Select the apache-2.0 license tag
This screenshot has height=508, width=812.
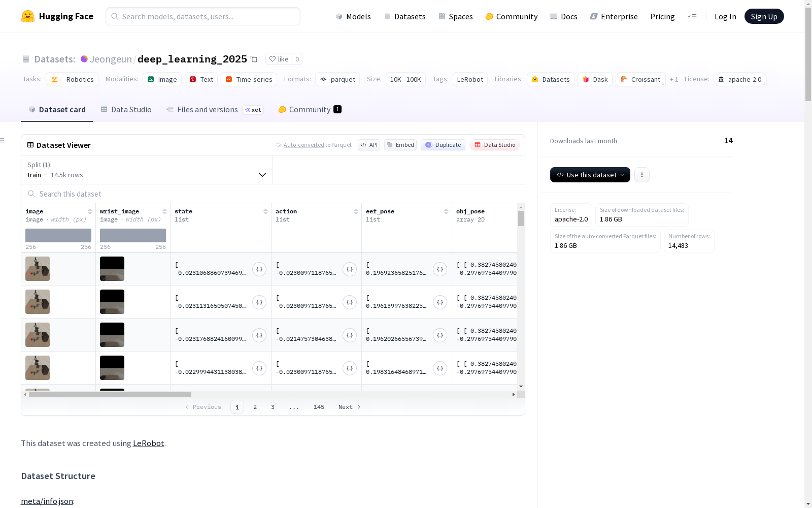click(x=740, y=79)
